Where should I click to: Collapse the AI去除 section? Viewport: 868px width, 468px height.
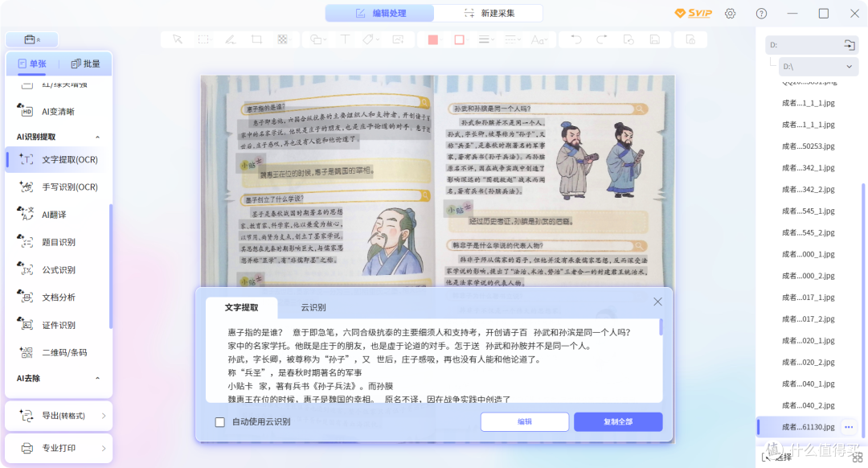coord(97,378)
